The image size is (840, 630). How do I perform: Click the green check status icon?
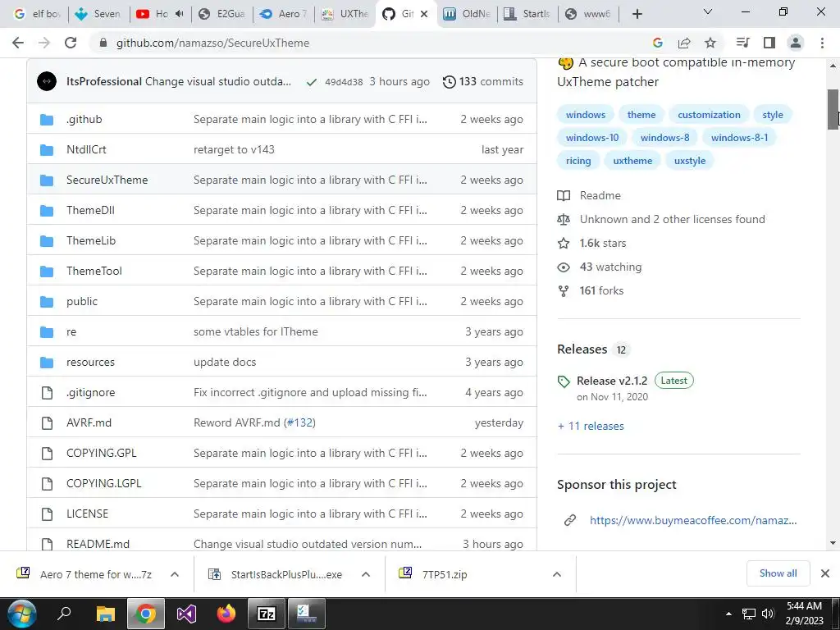[x=311, y=82]
